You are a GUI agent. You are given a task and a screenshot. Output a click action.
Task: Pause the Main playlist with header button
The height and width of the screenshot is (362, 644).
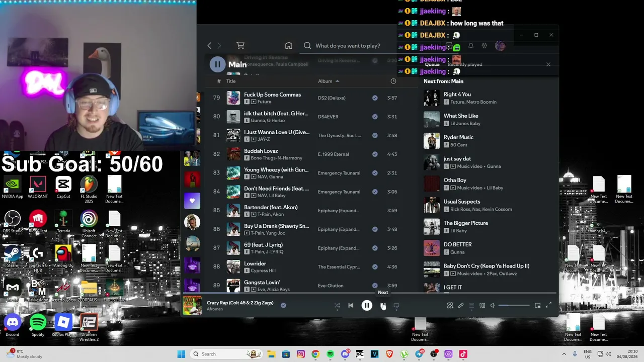(217, 64)
